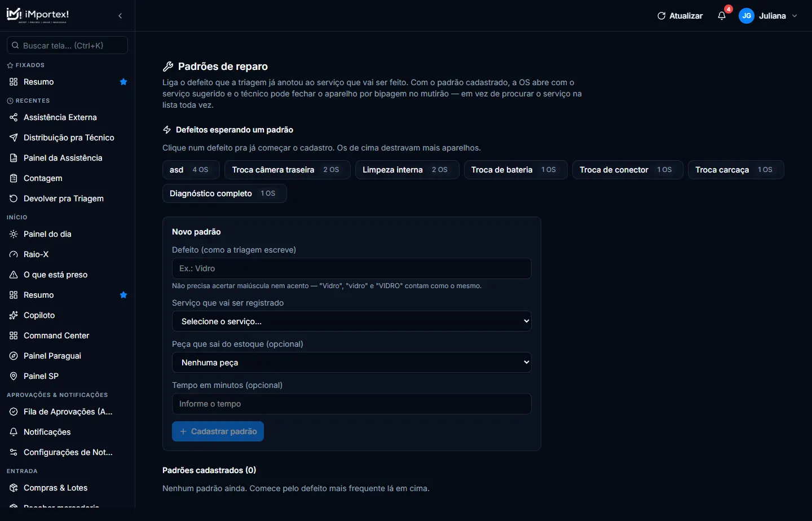Choose the Diagnóstico completo chip

[224, 193]
